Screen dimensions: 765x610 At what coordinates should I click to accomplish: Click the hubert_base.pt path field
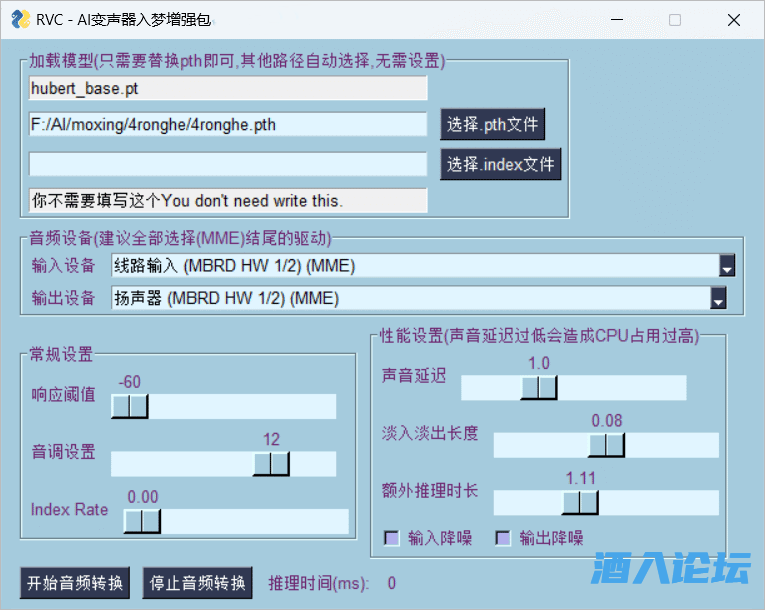(228, 88)
